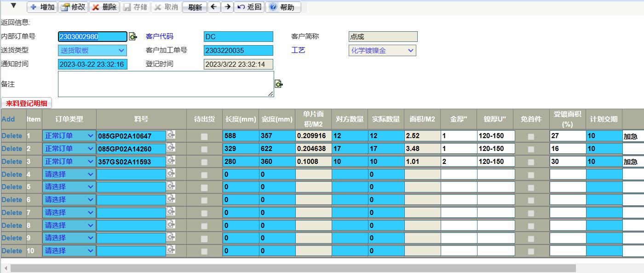Click part lookup icon in row 9
Image resolution: width=644 pixels, height=273 pixels.
171,237
